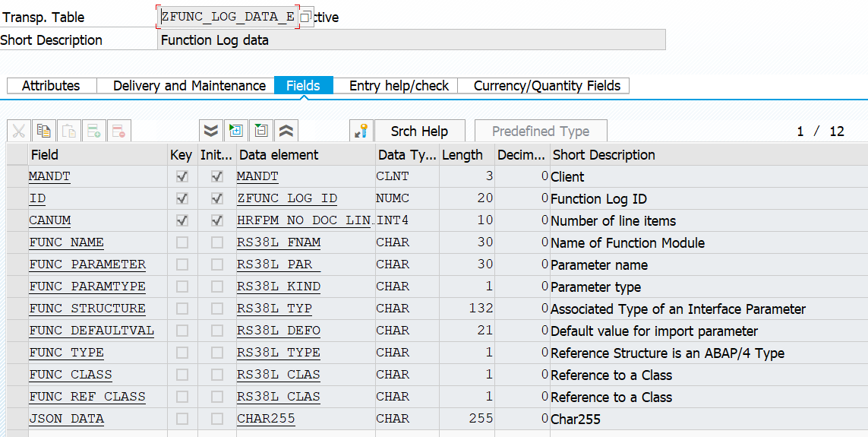Enable Initial Values checkbox for FUNC_CLASS
Viewport: 868px width, 437px height.
(217, 375)
